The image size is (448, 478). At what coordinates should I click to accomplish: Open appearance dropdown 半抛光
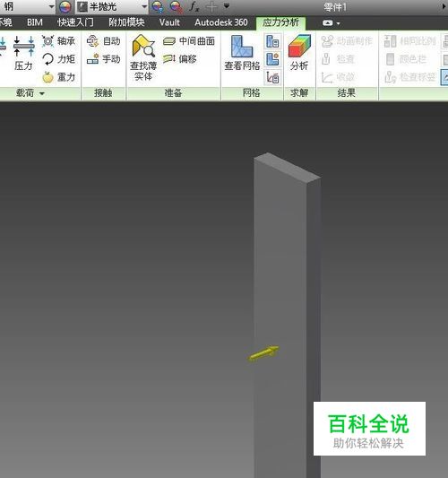111,6
